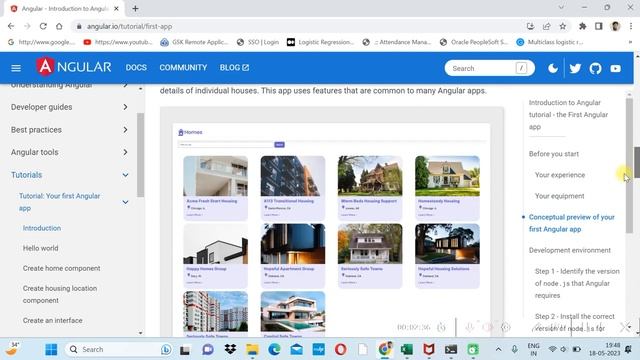The height and width of the screenshot is (360, 640).
Task: Open the tab search dropdown arrow
Action: pyautogui.click(x=561, y=7)
